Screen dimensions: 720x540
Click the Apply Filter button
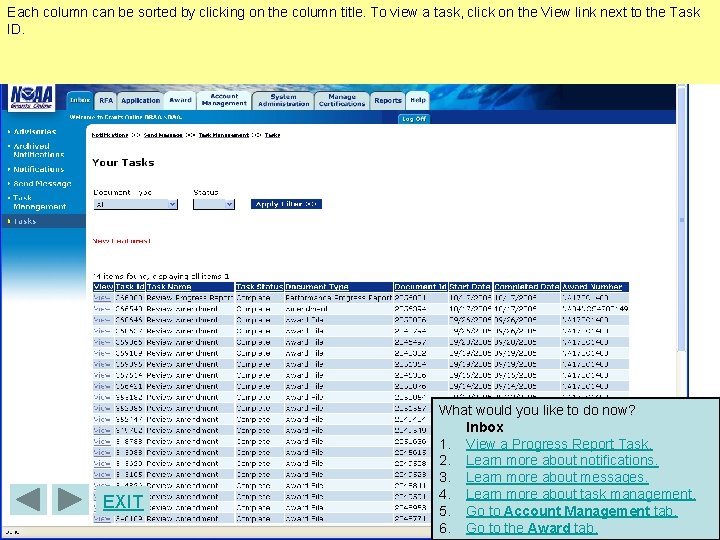point(286,204)
